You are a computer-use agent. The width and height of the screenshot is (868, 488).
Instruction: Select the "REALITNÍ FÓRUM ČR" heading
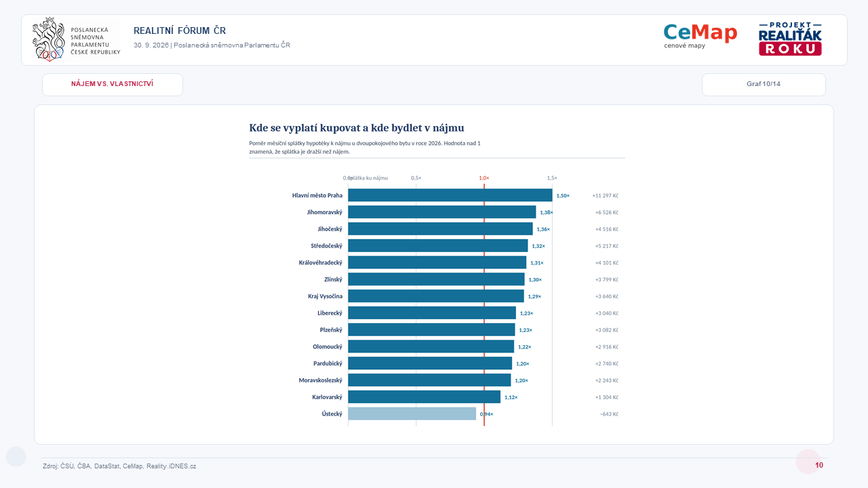point(180,30)
